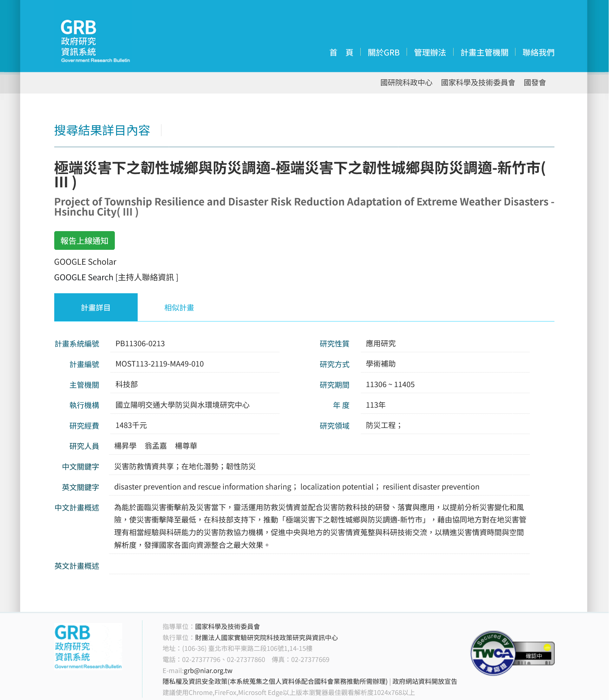Open 管理辦法 navigation link

429,53
